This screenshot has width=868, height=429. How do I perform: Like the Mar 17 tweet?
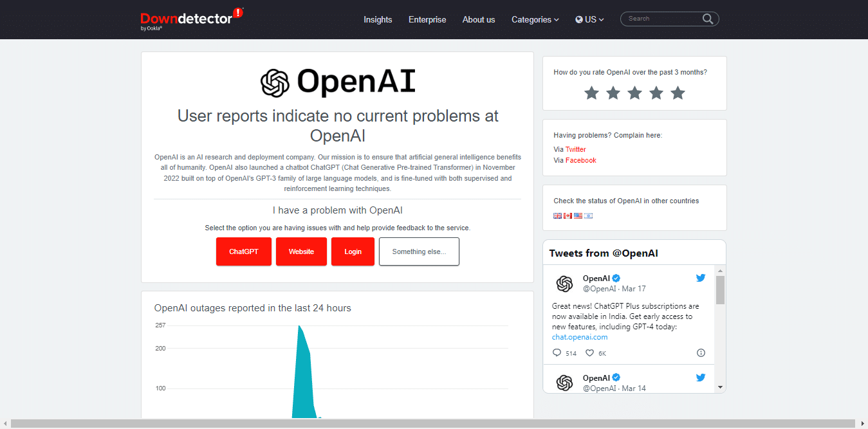tap(589, 353)
